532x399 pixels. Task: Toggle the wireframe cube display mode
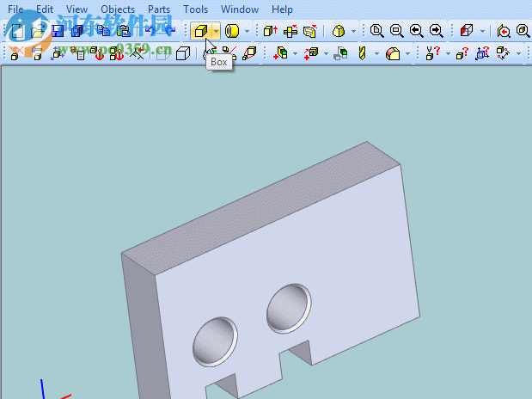pyautogui.click(x=182, y=53)
